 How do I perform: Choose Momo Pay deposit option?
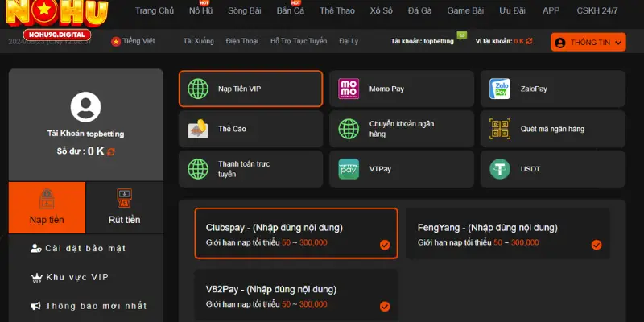(x=401, y=89)
